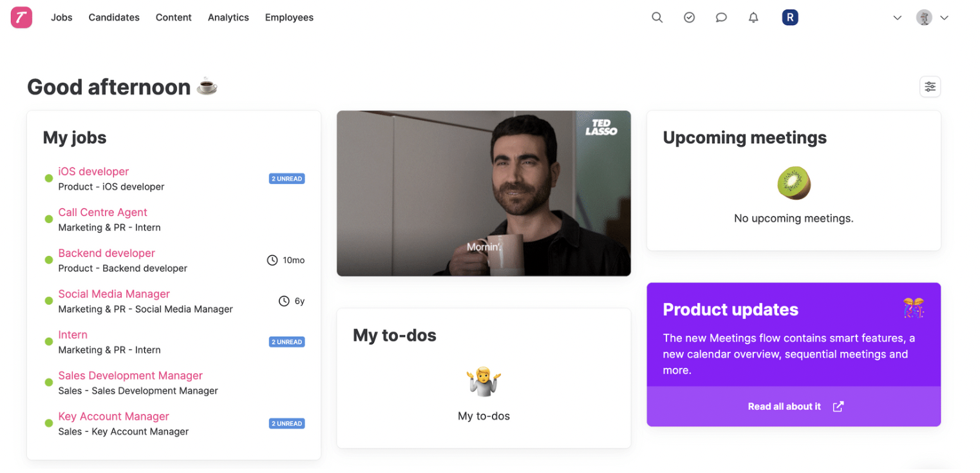This screenshot has height=473, width=980.
Task: Click the user avatar photo
Action: (x=924, y=17)
